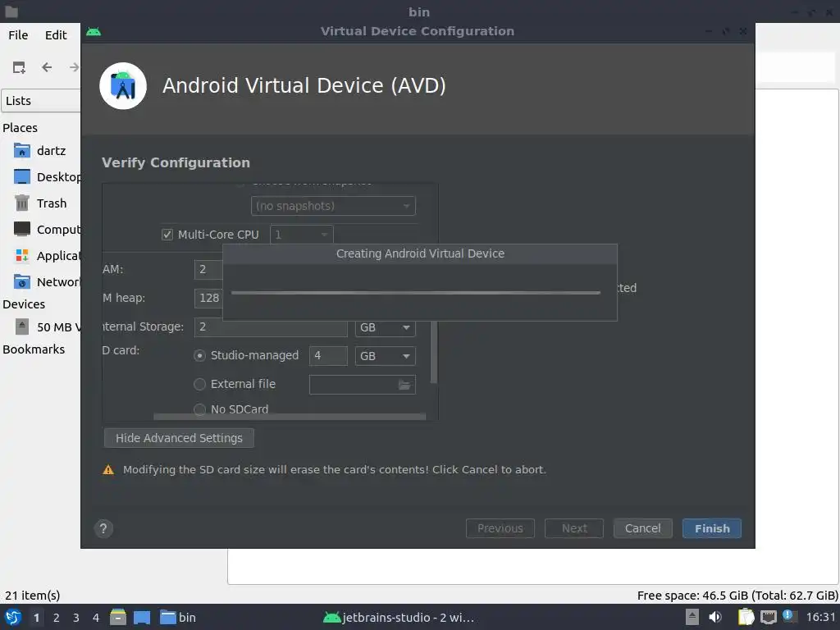Click the removable media eject tray icon

pos(692,617)
